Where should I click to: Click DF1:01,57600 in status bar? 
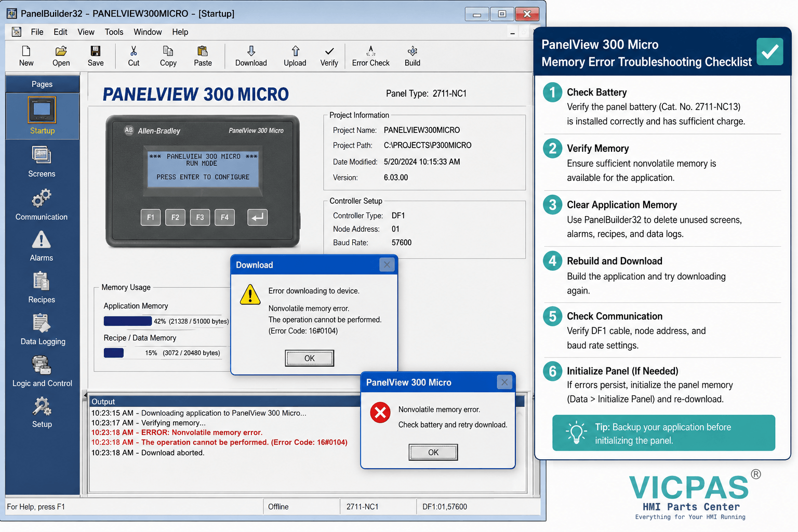click(445, 507)
